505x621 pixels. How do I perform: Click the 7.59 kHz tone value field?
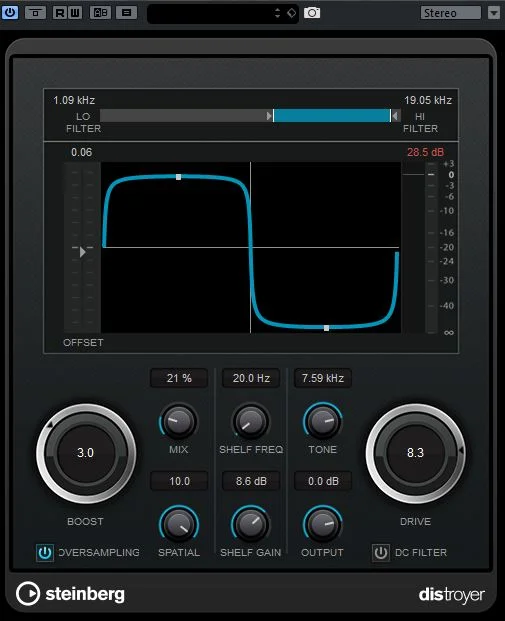pos(323,378)
